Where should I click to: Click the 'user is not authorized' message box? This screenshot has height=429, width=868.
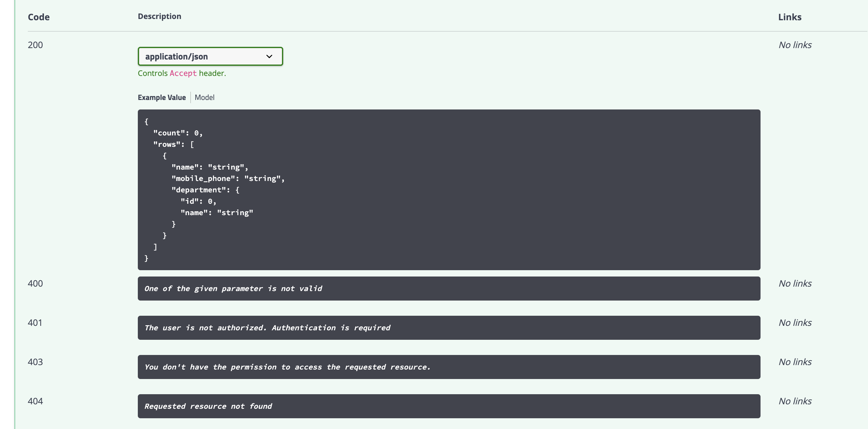(267, 328)
